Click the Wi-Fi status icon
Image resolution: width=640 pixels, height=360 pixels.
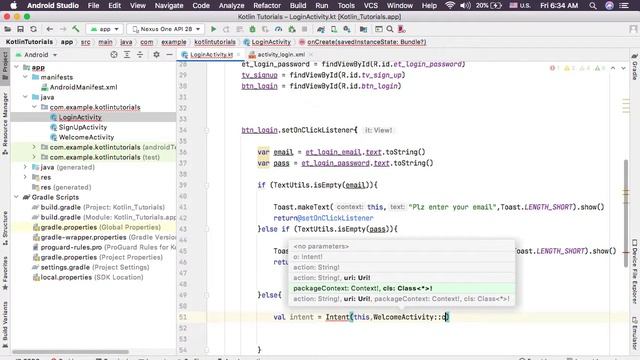tap(450, 6)
